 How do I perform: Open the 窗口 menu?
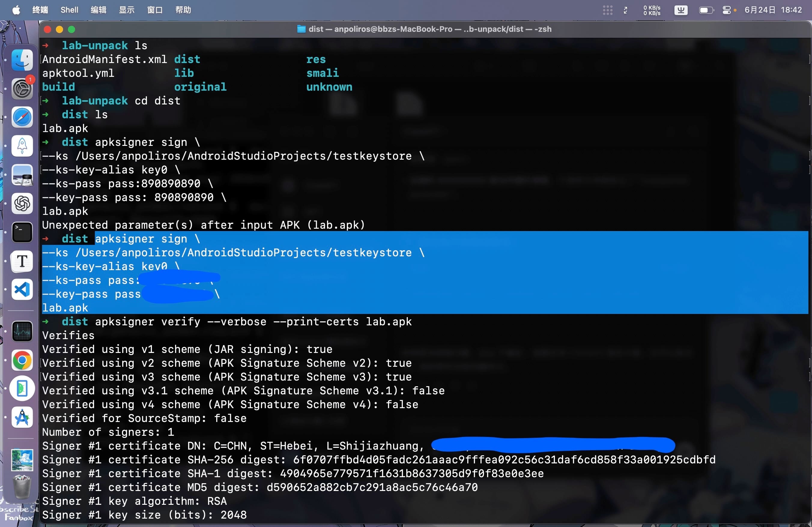tap(155, 10)
